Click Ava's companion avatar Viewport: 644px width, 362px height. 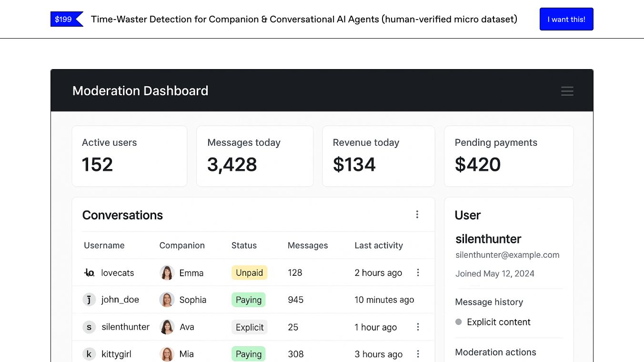(x=167, y=327)
